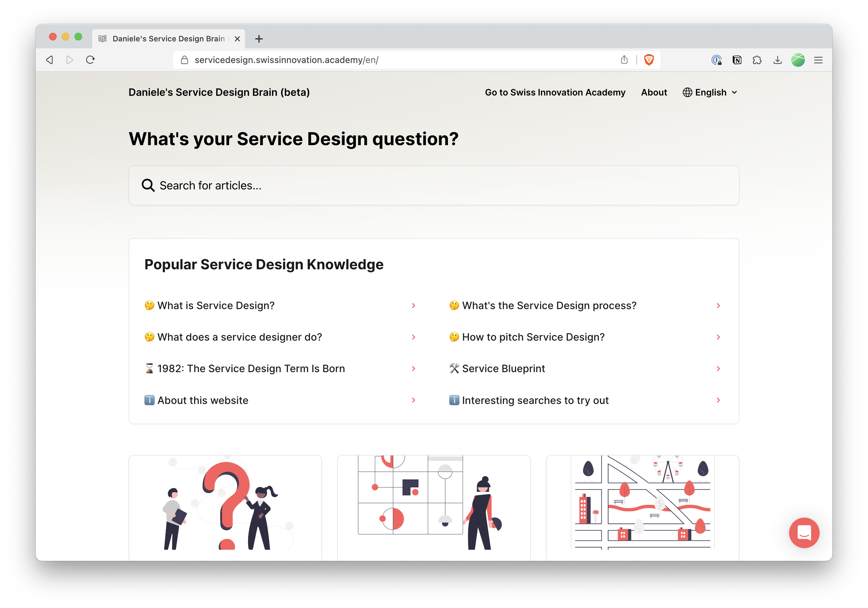The height and width of the screenshot is (608, 868).
Task: Open the browser hamburger menu
Action: 818,60
